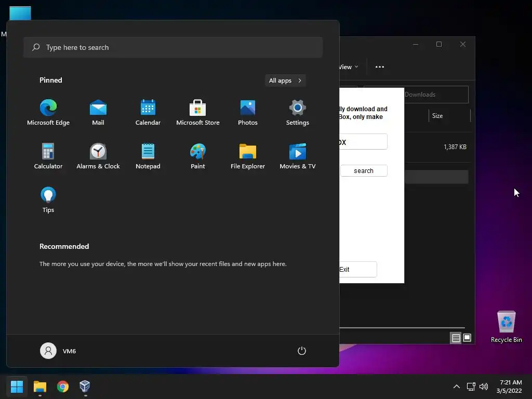Close the File Explorer window
This screenshot has height=399, width=532.
pos(463,44)
